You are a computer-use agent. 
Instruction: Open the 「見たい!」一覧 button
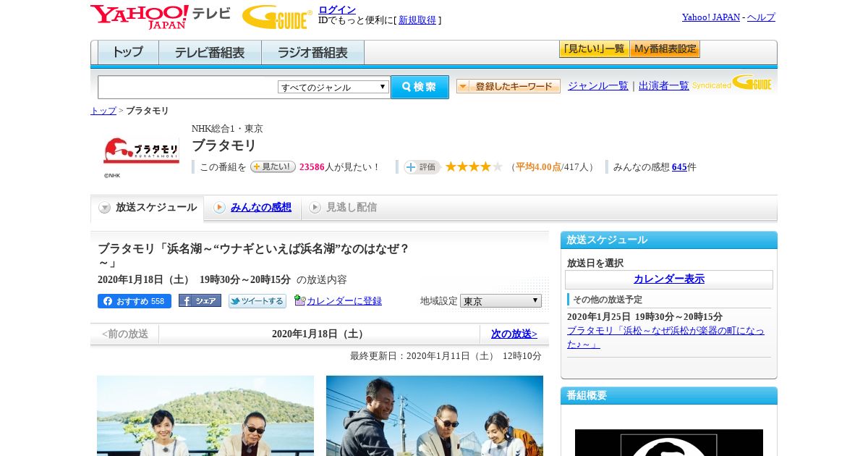(x=594, y=49)
